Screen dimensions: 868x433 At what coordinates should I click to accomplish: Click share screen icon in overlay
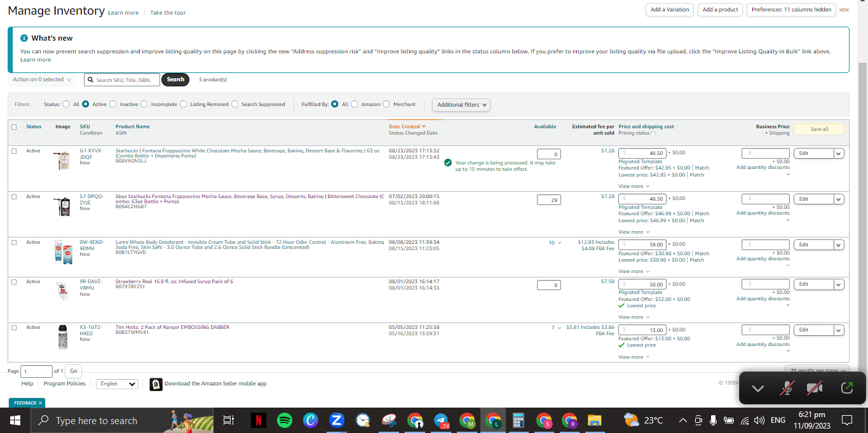(x=846, y=388)
